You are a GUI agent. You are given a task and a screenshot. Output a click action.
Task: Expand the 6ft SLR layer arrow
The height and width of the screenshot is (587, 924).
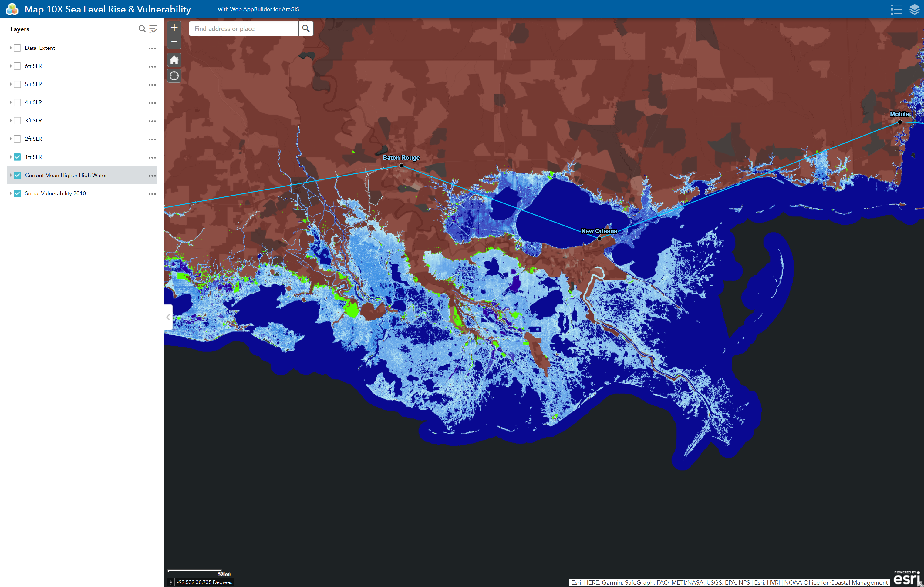[10, 66]
